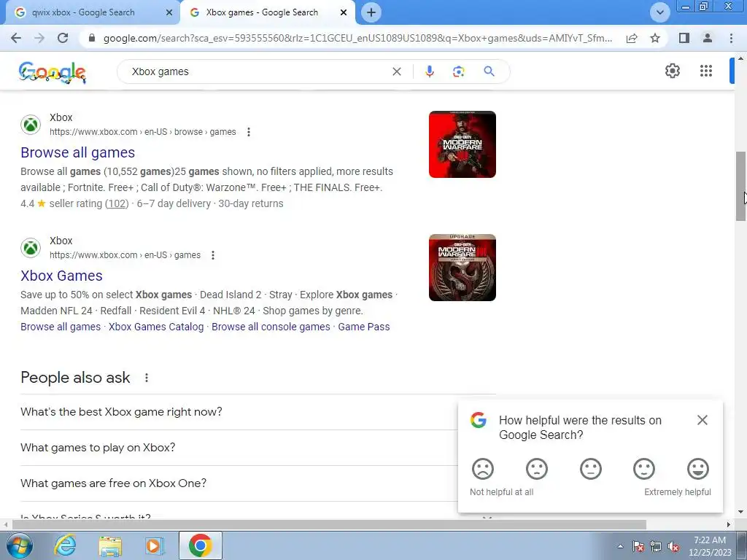Viewport: 747px width, 560px height.
Task: Search by image with Google Lens
Action: (x=458, y=71)
